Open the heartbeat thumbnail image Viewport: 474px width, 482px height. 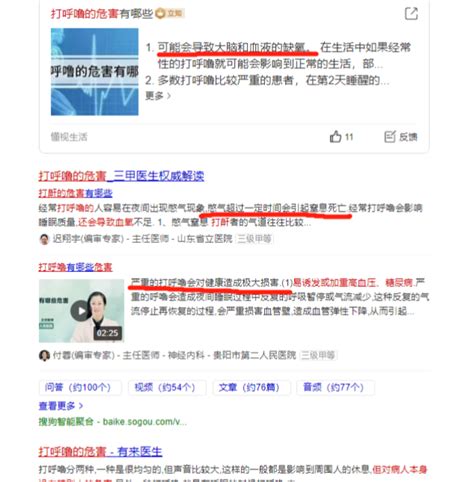[94, 72]
